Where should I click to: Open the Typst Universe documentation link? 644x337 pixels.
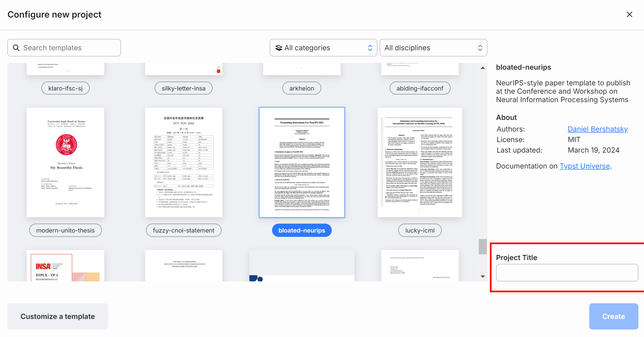(585, 166)
